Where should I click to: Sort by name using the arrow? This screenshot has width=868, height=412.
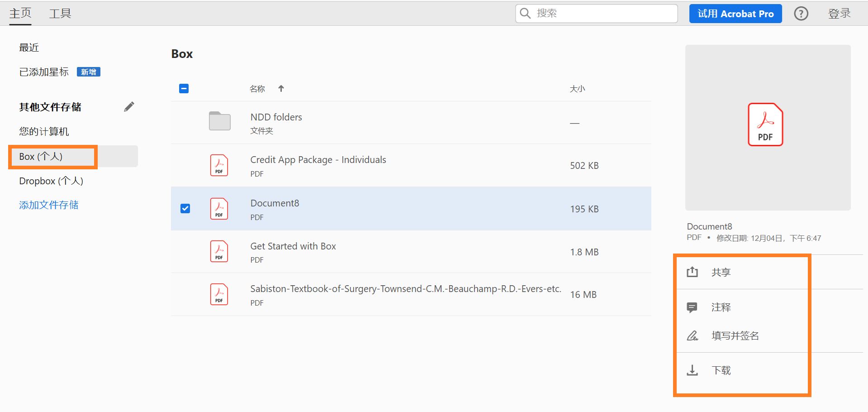[x=281, y=88]
